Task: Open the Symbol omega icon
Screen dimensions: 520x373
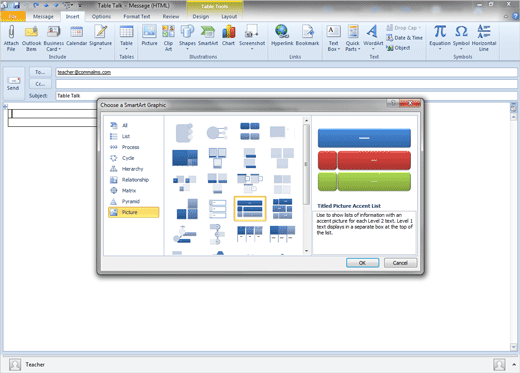Action: click(x=461, y=32)
